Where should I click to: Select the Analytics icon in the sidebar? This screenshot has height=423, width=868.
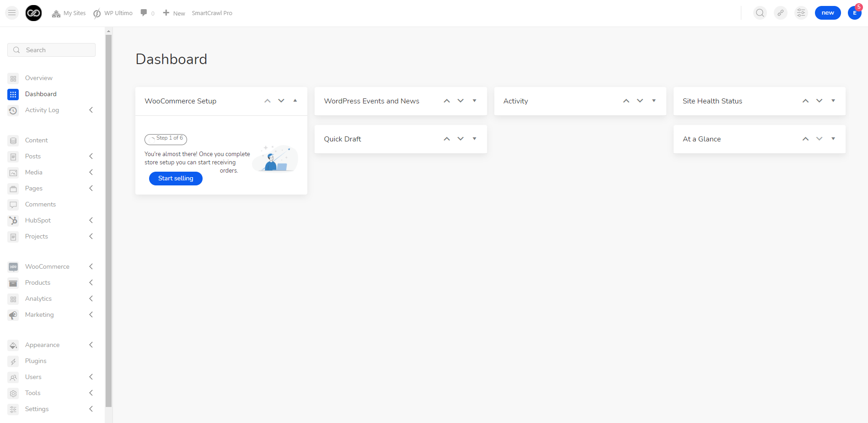pyautogui.click(x=13, y=298)
